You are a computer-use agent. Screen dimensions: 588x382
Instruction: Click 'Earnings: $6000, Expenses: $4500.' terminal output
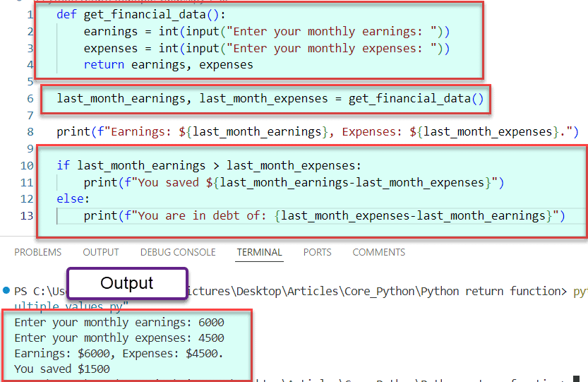click(119, 354)
